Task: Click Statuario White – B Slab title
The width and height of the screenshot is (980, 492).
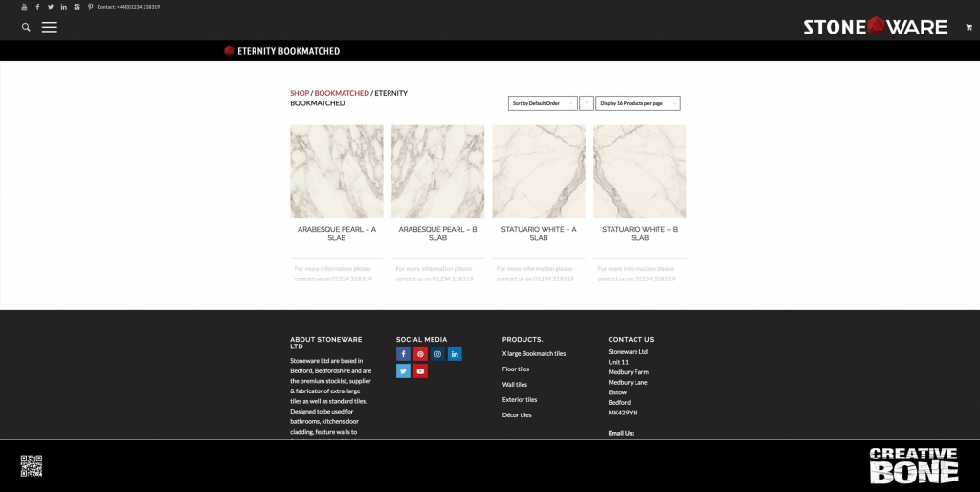Action: [x=640, y=234]
